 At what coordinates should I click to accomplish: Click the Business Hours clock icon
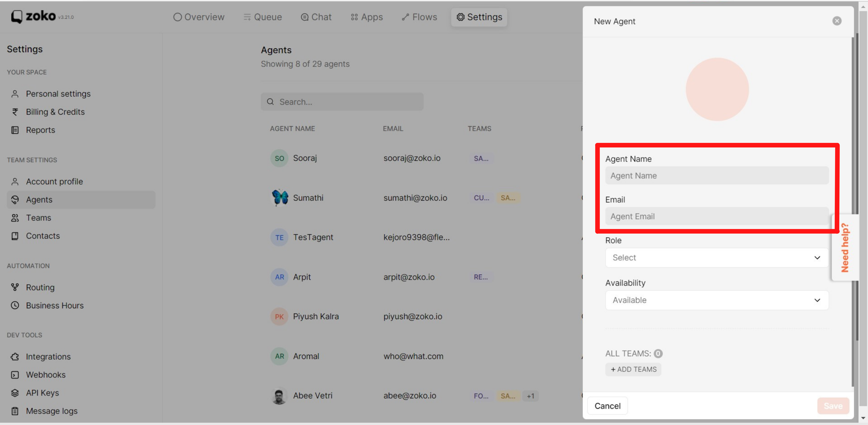15,305
